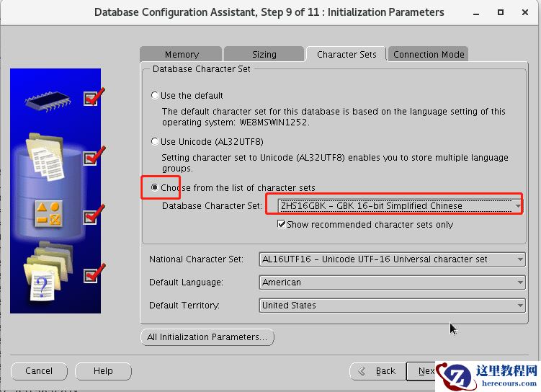Click All Initialization Parameters button

pyautogui.click(x=207, y=337)
